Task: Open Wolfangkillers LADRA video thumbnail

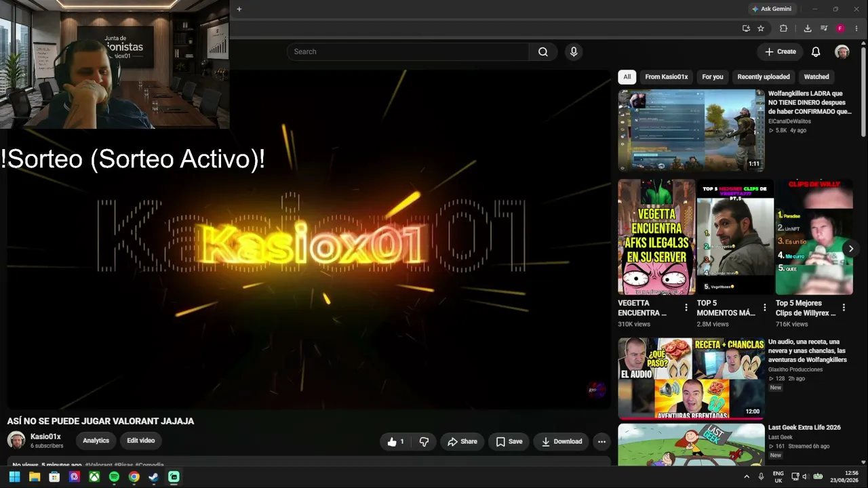Action: click(x=691, y=131)
